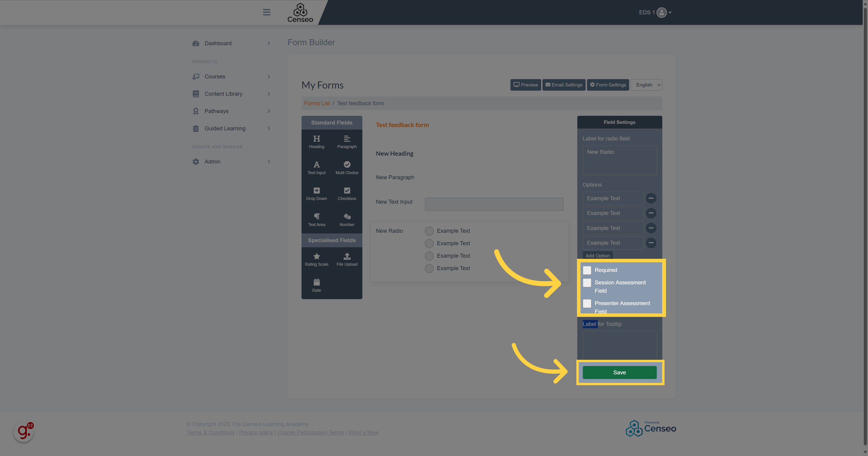Open Email Settings panel
This screenshot has height=456, width=868.
[x=564, y=84]
